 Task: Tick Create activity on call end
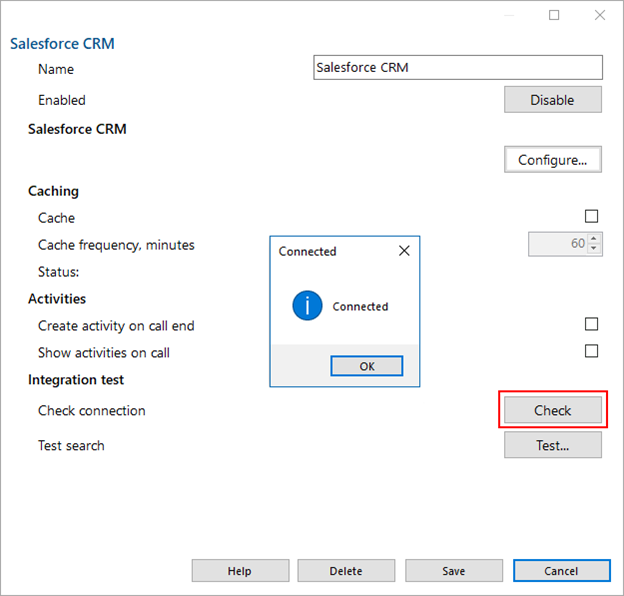click(x=591, y=324)
